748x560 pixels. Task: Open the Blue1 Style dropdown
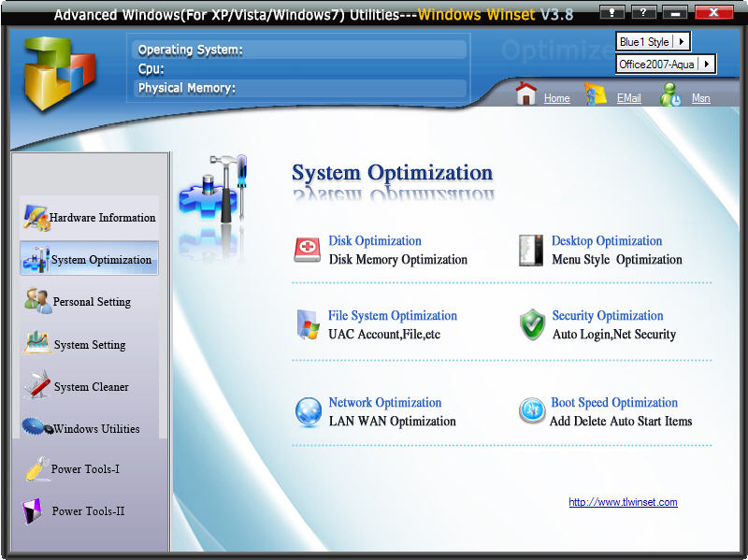(x=682, y=41)
